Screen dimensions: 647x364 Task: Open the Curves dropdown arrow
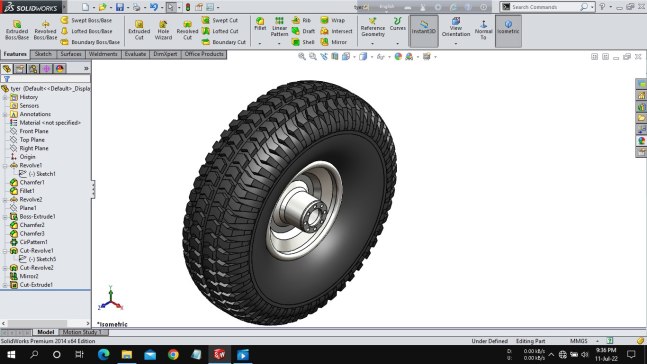397,43
